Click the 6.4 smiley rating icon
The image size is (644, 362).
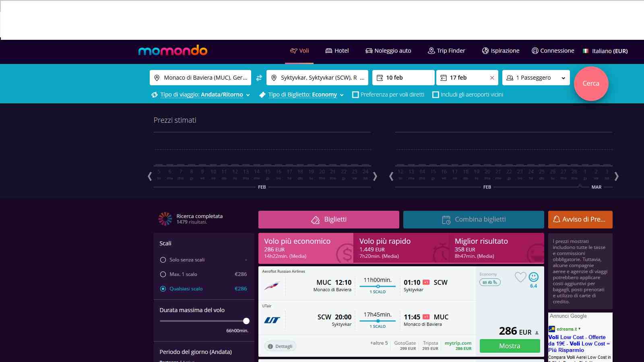[534, 277]
